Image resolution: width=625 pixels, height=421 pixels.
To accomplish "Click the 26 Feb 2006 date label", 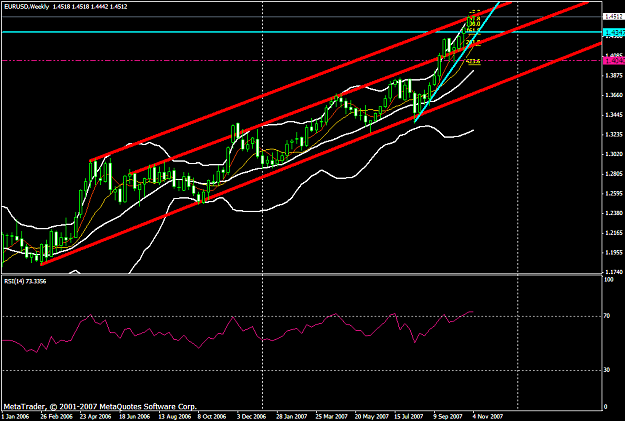I will click(x=56, y=417).
